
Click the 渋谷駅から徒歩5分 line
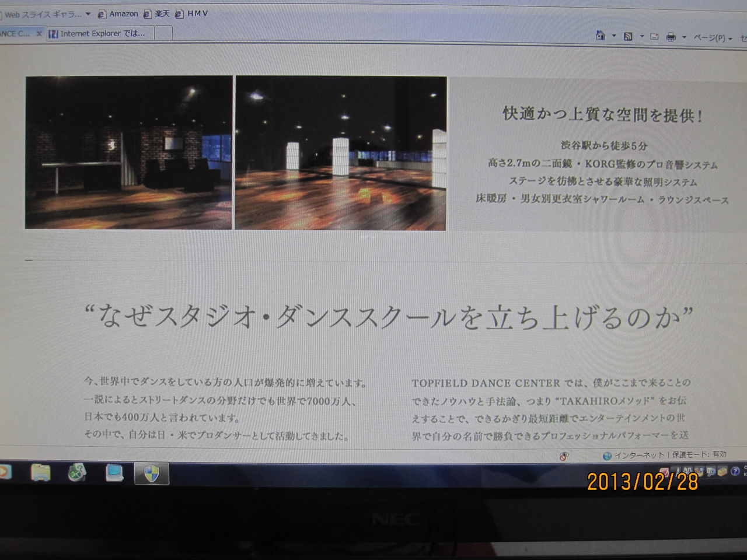tap(604, 146)
